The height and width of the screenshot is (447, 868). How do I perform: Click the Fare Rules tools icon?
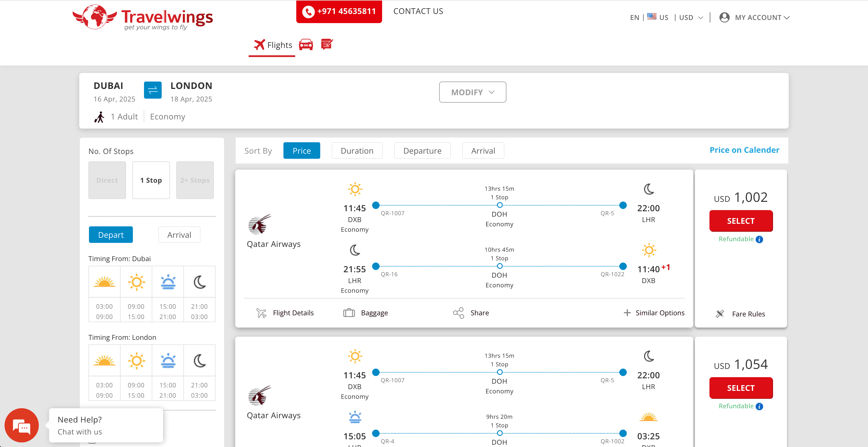point(720,314)
